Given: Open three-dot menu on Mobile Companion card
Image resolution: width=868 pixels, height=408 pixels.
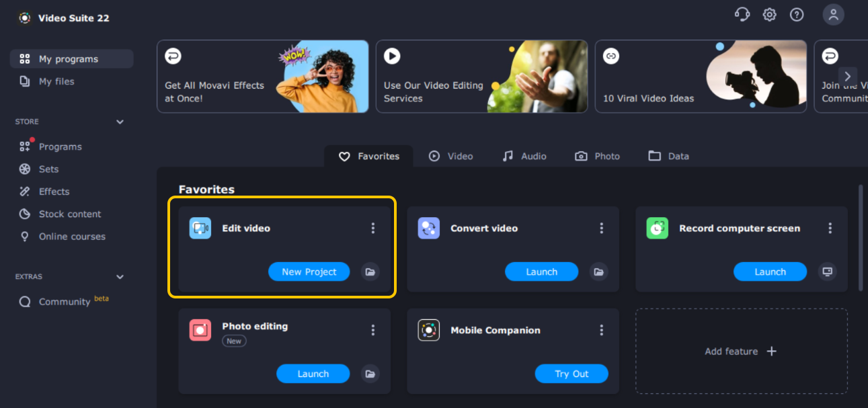Looking at the screenshot, I should point(602,330).
